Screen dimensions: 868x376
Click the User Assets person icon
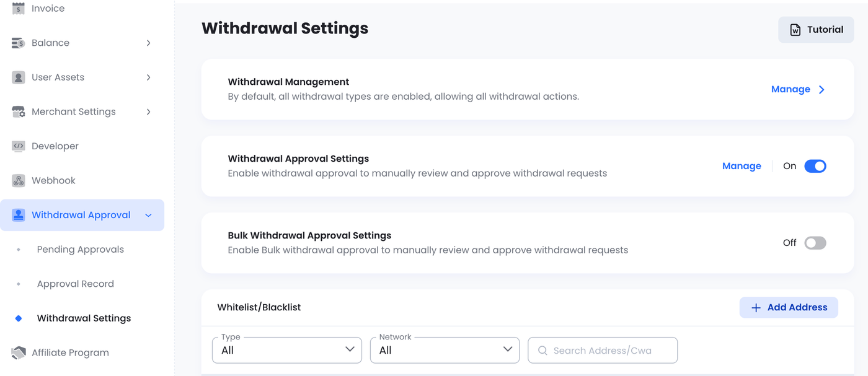19,77
